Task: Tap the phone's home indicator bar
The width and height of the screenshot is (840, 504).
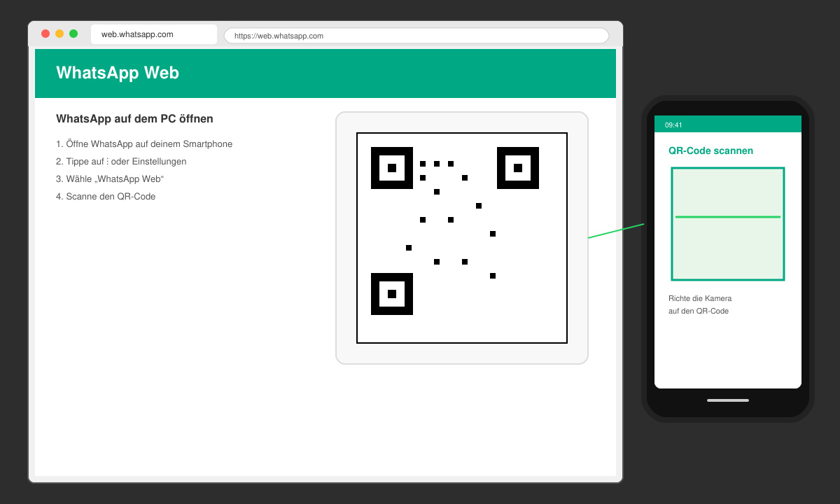Action: pos(728,400)
